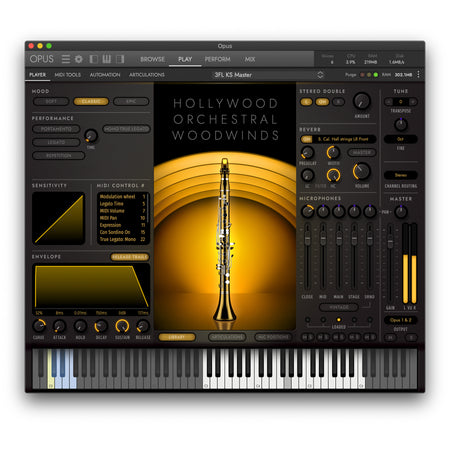Switch to the Browse tab
Image resolution: width=450 pixels, height=450 pixels.
(152, 59)
